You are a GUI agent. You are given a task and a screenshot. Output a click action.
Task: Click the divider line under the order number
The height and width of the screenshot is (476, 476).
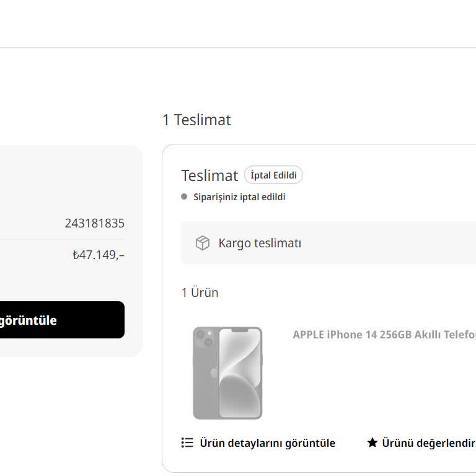(62, 239)
